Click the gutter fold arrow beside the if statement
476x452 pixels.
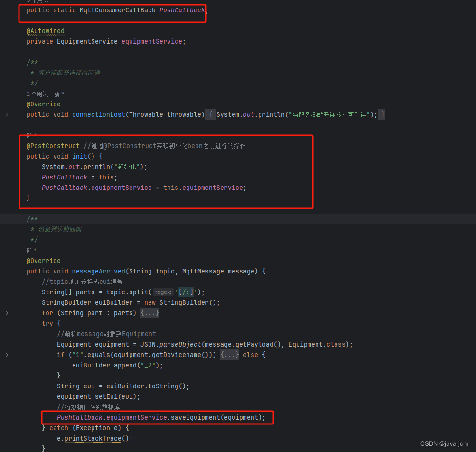tap(7, 354)
